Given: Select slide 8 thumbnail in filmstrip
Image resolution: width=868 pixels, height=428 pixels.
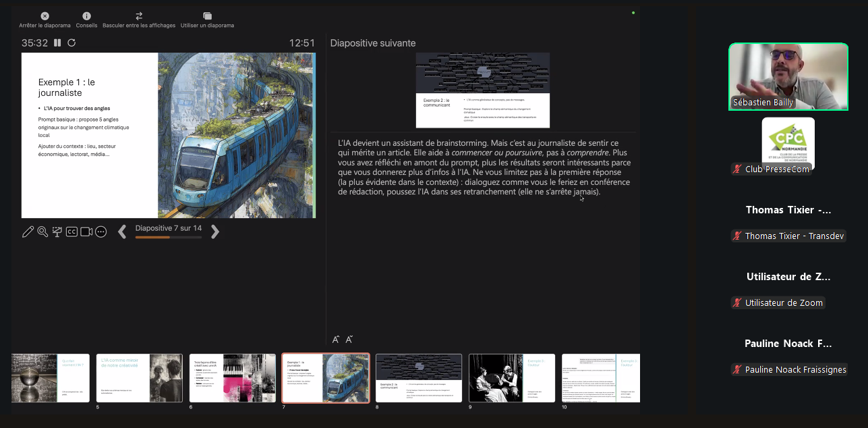Looking at the screenshot, I should 419,378.
